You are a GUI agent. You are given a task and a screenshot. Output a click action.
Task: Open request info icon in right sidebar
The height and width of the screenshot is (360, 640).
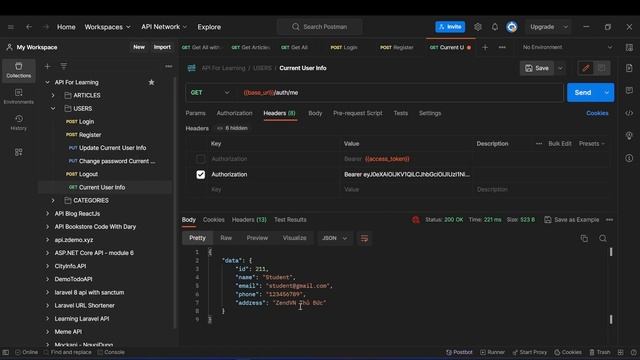[629, 158]
